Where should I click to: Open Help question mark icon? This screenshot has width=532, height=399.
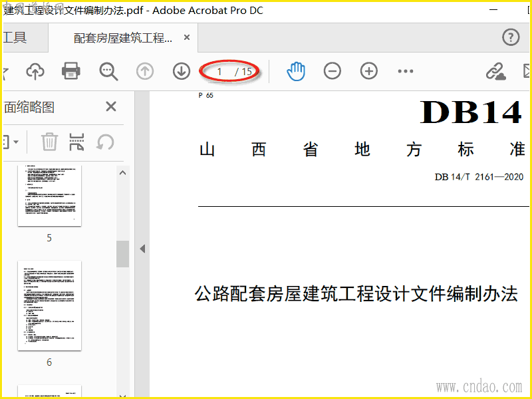[511, 37]
